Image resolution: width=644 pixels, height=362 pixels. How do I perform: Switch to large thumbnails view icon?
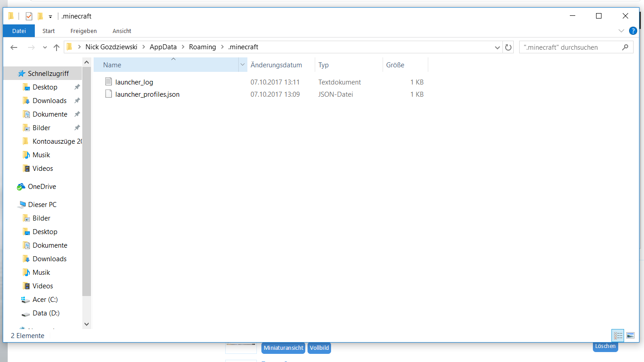pyautogui.click(x=630, y=335)
